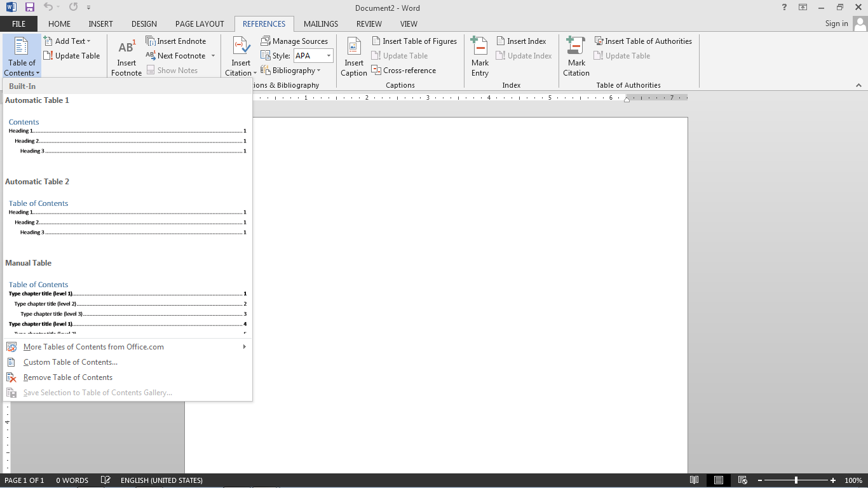Click the zoom out minus button
The image size is (868, 488).
coord(759,480)
